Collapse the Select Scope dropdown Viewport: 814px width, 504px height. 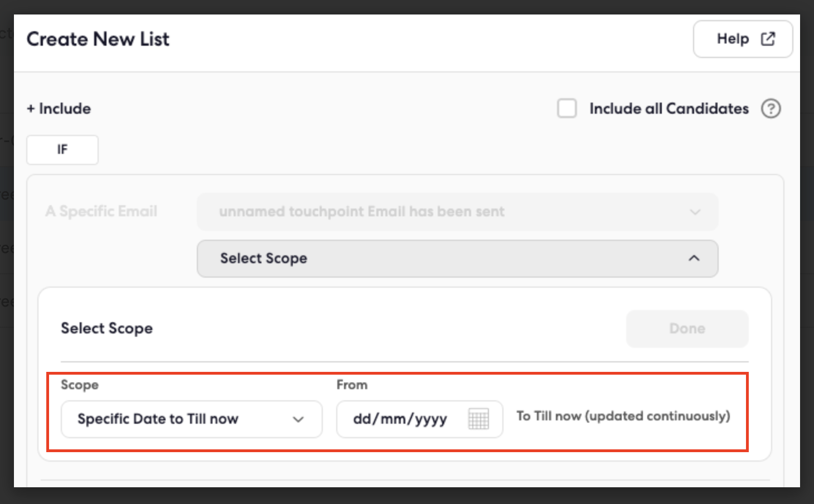point(457,258)
